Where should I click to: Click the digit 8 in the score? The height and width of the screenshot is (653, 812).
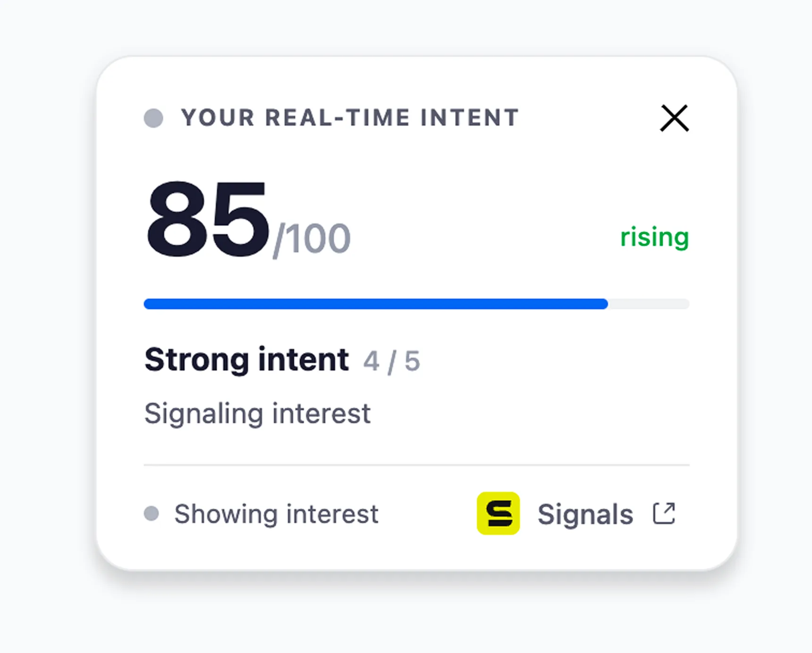pos(177,219)
